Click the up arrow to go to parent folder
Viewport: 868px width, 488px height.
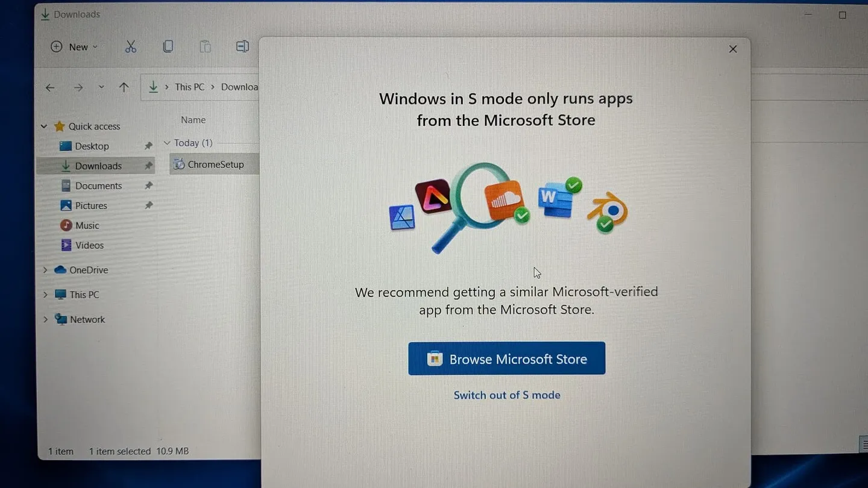point(124,87)
